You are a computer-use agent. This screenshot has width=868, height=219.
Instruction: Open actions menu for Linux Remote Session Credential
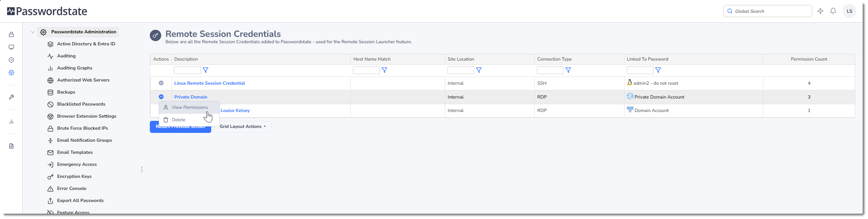[161, 83]
